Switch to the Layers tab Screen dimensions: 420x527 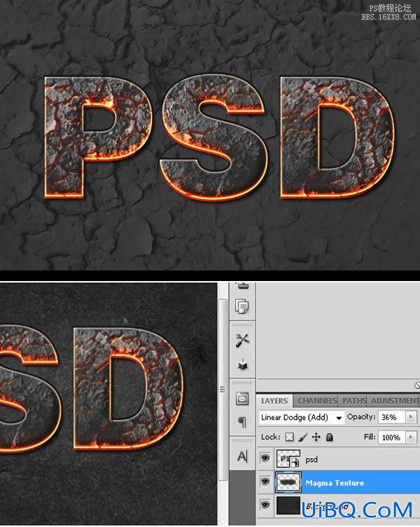(x=274, y=401)
